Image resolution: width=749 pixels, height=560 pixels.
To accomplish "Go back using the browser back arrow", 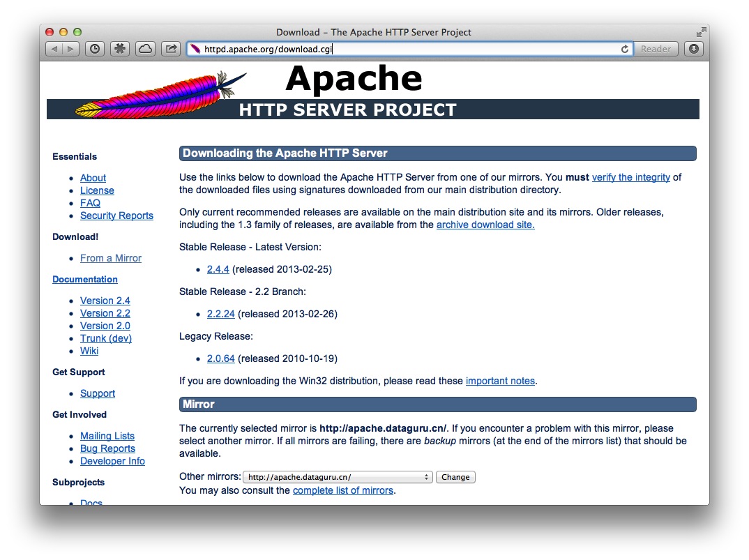I will 54,49.
